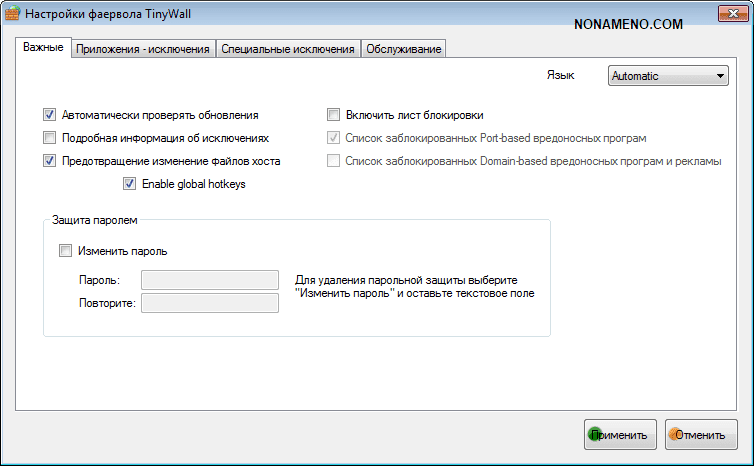Select the Важные tab
754x466 pixels.
(44, 48)
